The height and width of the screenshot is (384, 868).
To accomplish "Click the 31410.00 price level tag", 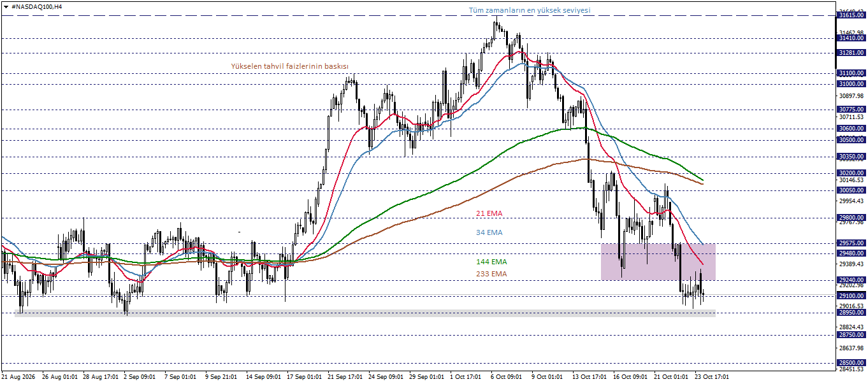I will pos(851,38).
